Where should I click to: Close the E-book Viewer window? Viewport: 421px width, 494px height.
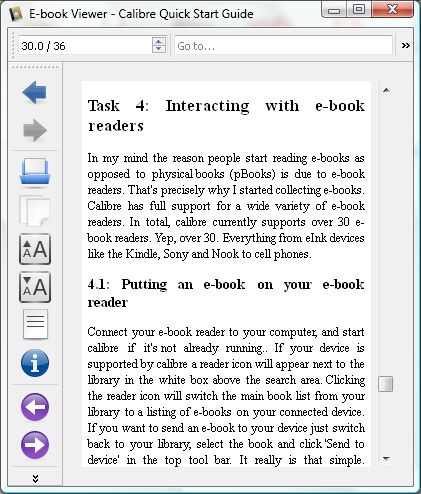392,10
